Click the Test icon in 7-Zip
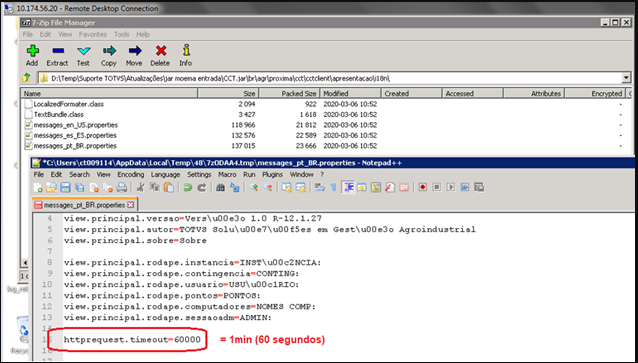Image resolution: width=638 pixels, height=363 pixels. click(83, 55)
